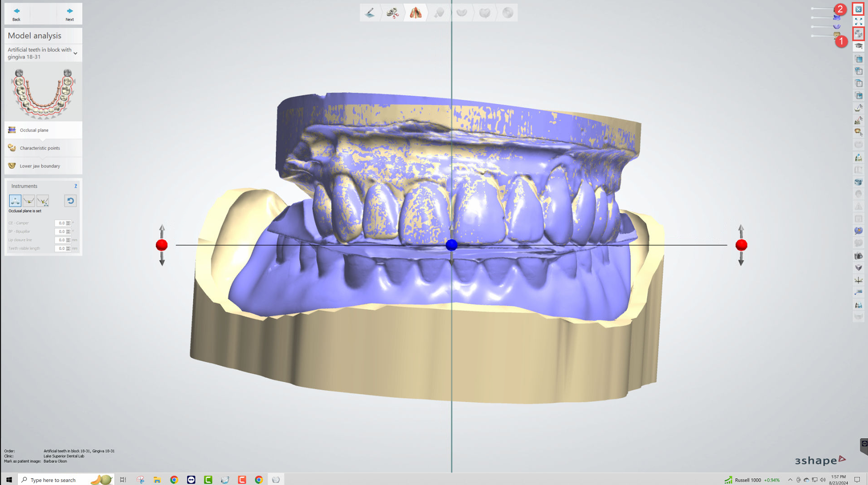Click the CE - Camper angle stepper control

point(68,223)
